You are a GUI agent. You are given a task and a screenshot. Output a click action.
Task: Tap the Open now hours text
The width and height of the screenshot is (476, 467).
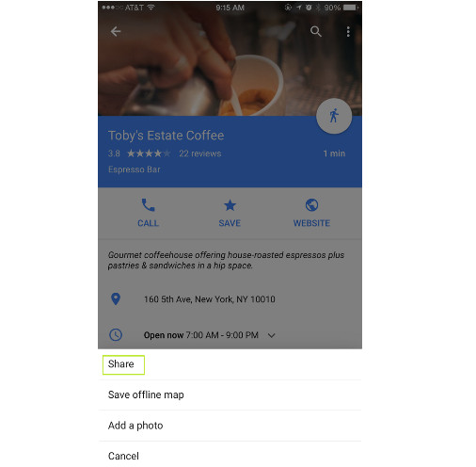[x=201, y=335]
